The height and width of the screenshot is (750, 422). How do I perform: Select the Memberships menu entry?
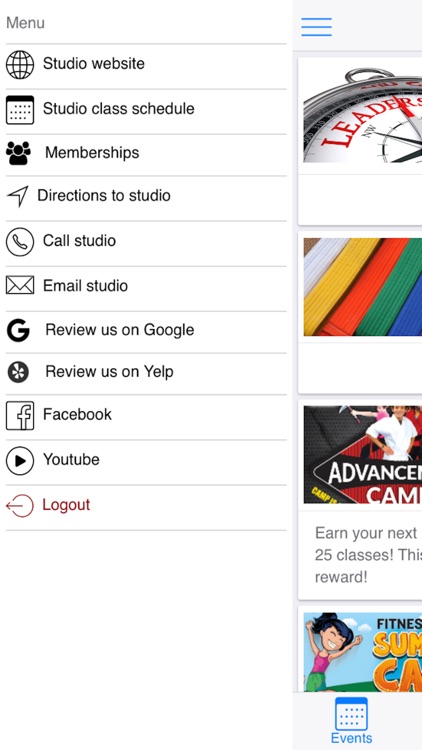[92, 153]
